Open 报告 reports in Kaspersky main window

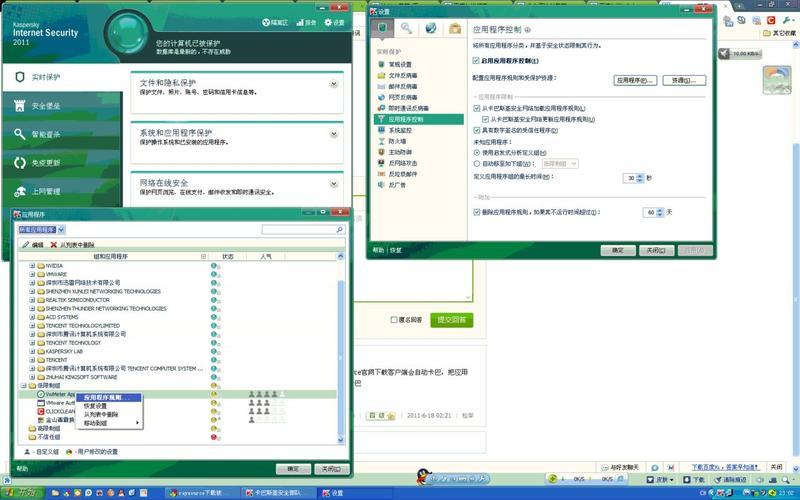tap(306, 22)
